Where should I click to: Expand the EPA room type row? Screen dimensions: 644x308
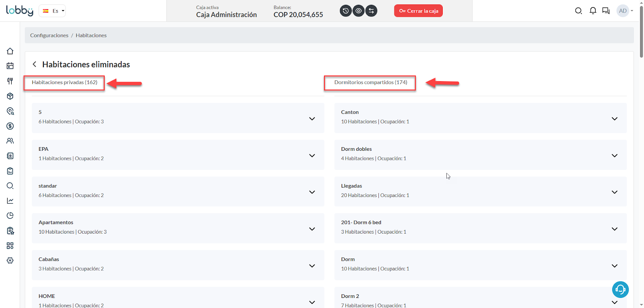coord(312,155)
